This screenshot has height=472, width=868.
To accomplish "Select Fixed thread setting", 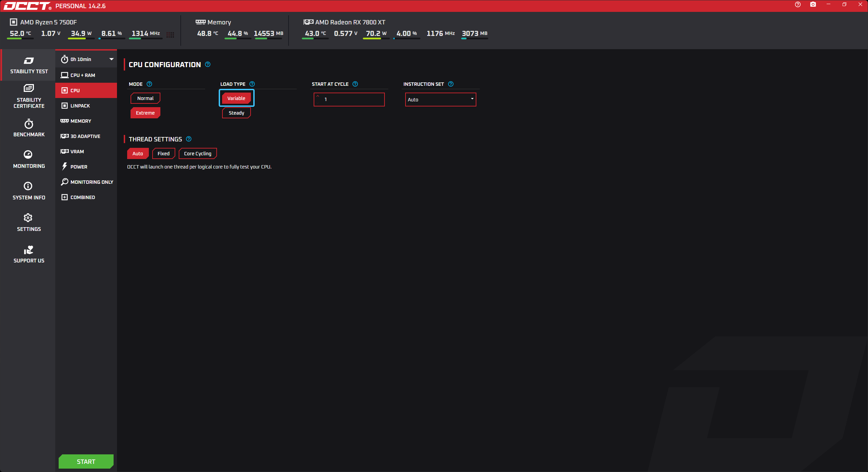I will click(163, 154).
